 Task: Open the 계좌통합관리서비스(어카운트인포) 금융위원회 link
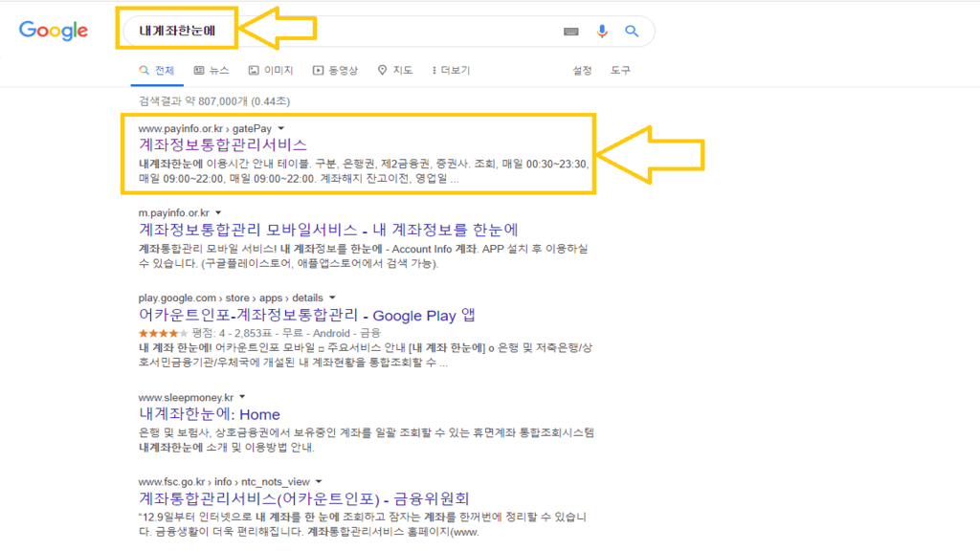click(x=303, y=498)
